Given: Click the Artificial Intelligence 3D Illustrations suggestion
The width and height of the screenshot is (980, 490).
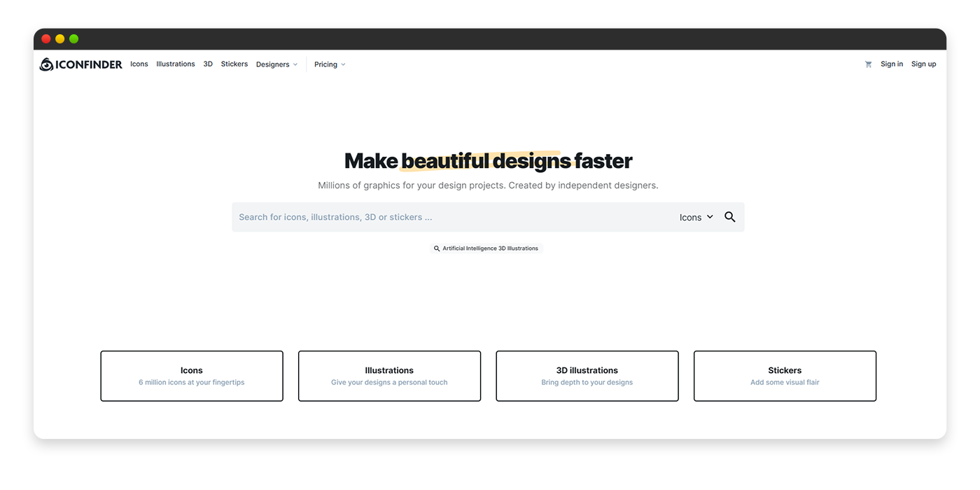Looking at the screenshot, I should pyautogui.click(x=486, y=248).
